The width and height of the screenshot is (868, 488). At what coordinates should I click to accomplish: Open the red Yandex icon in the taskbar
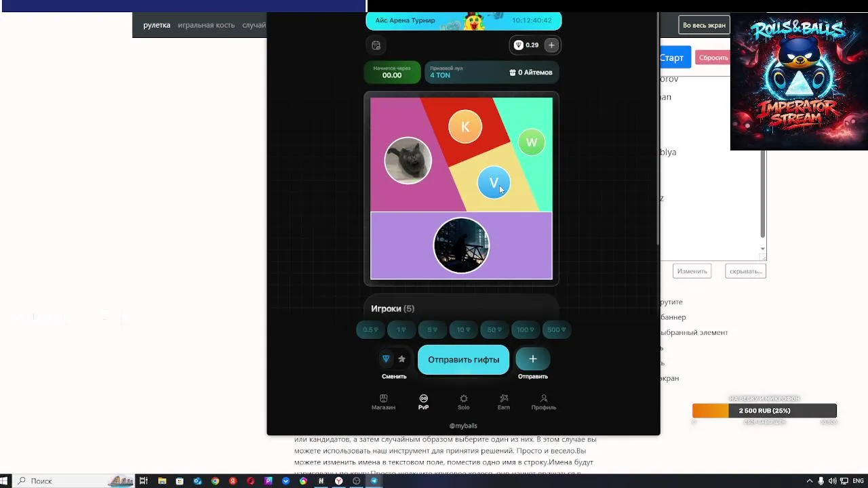tap(233, 481)
